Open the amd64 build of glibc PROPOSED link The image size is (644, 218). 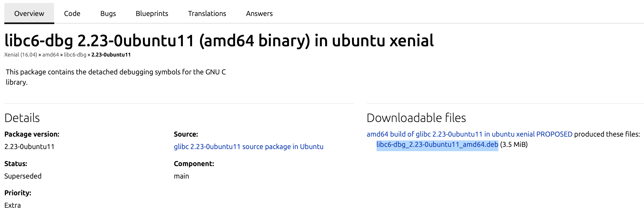coord(469,134)
